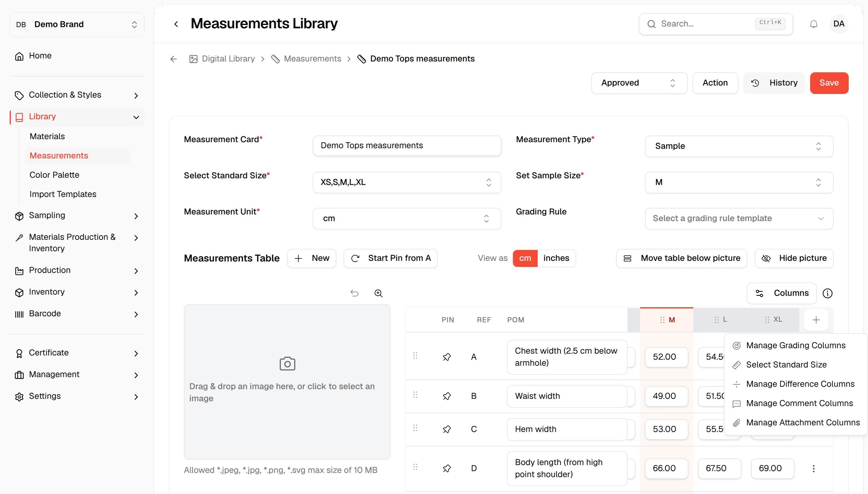
Task: Choose Manage Attachment Columns menu item
Action: (x=795, y=423)
